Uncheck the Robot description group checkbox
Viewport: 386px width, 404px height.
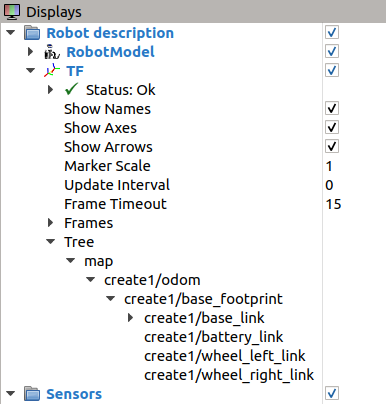pyautogui.click(x=332, y=33)
